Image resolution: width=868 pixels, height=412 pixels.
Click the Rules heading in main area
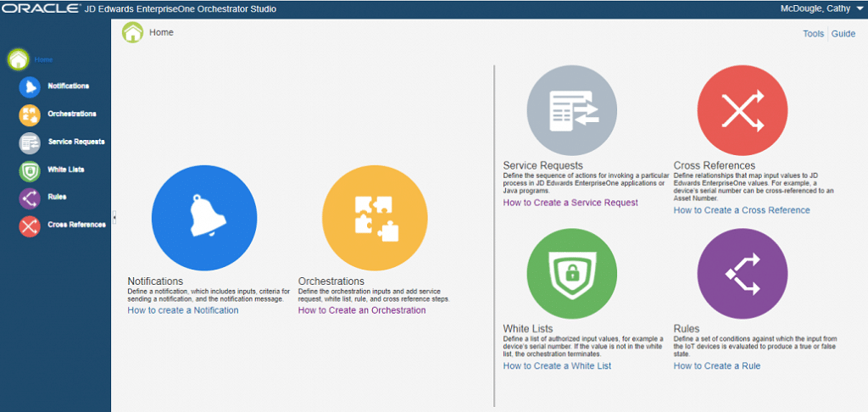687,329
